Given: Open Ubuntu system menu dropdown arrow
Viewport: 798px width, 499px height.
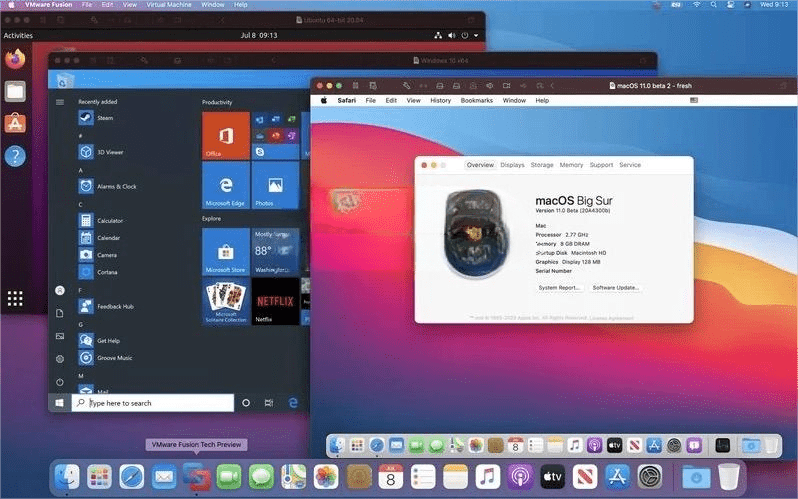Looking at the screenshot, I should click(x=476, y=35).
